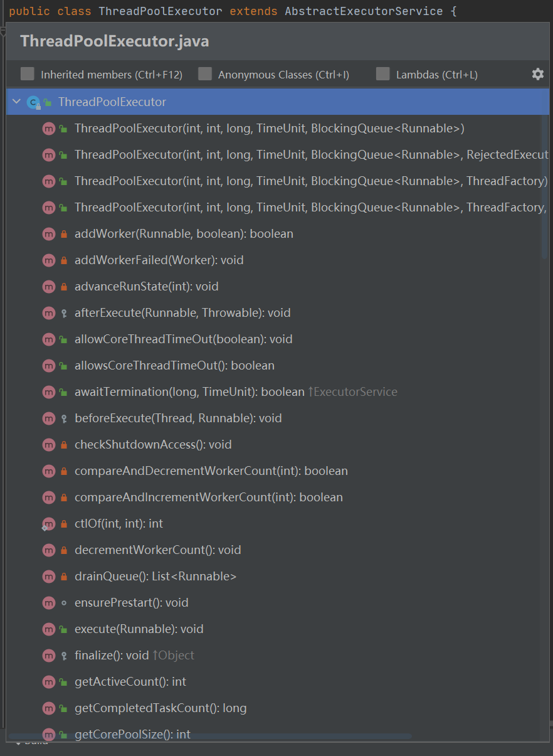Jump to allowCoreThreadTimeOut(boolean): void
This screenshot has width=553, height=756.
click(184, 339)
